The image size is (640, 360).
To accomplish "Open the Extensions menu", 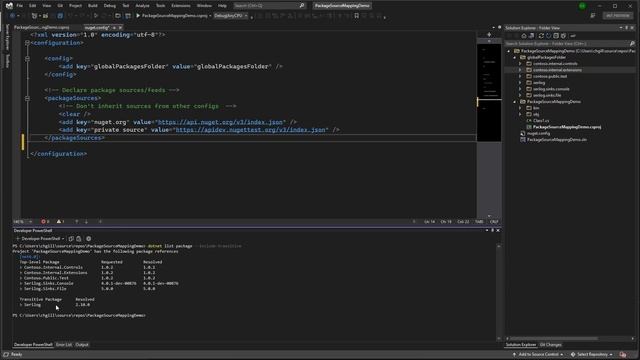I will coord(181,6).
